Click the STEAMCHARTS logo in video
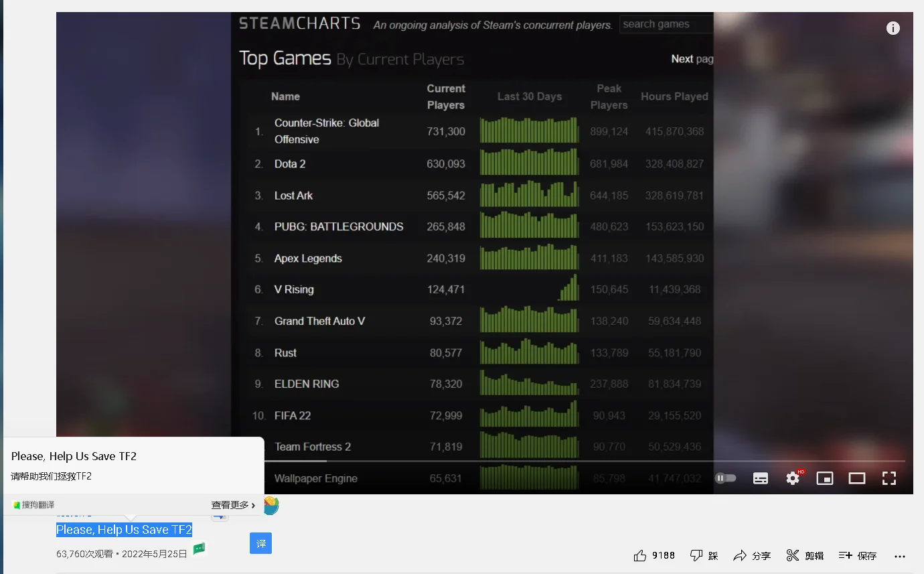The width and height of the screenshot is (924, 574). click(300, 23)
